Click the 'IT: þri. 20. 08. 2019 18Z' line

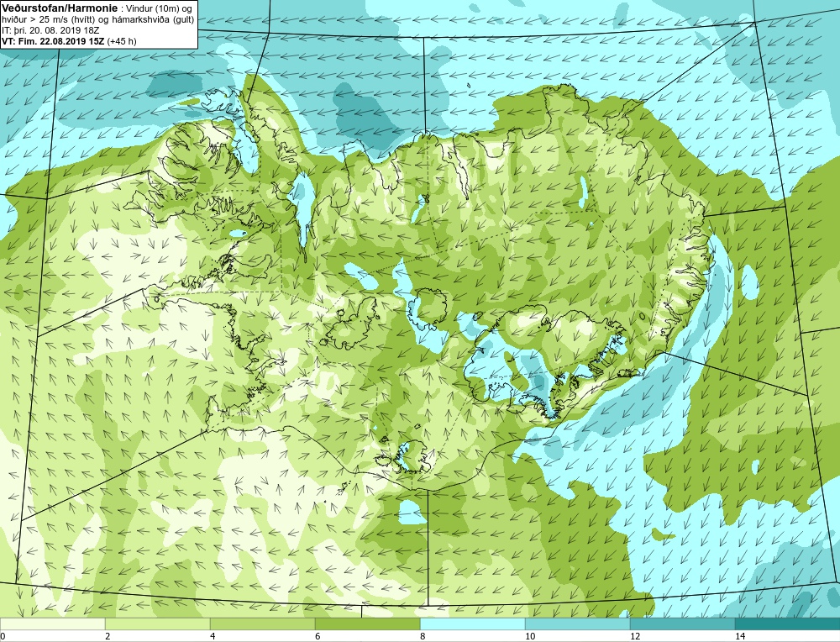coord(50,30)
